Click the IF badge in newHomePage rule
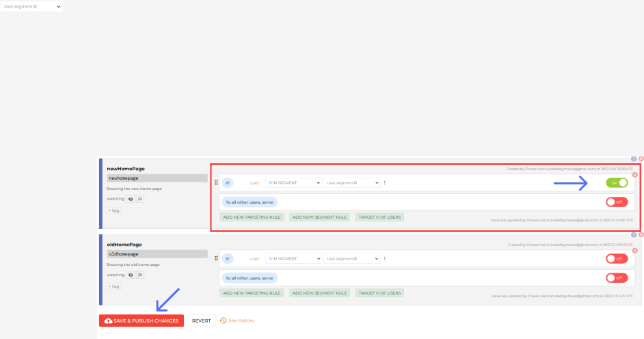644x339 pixels. pyautogui.click(x=228, y=182)
